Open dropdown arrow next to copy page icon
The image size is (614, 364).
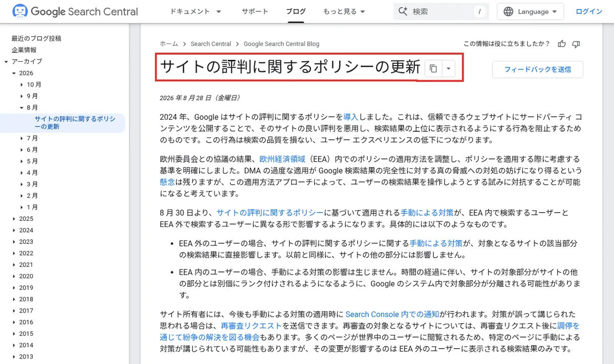[x=448, y=68]
